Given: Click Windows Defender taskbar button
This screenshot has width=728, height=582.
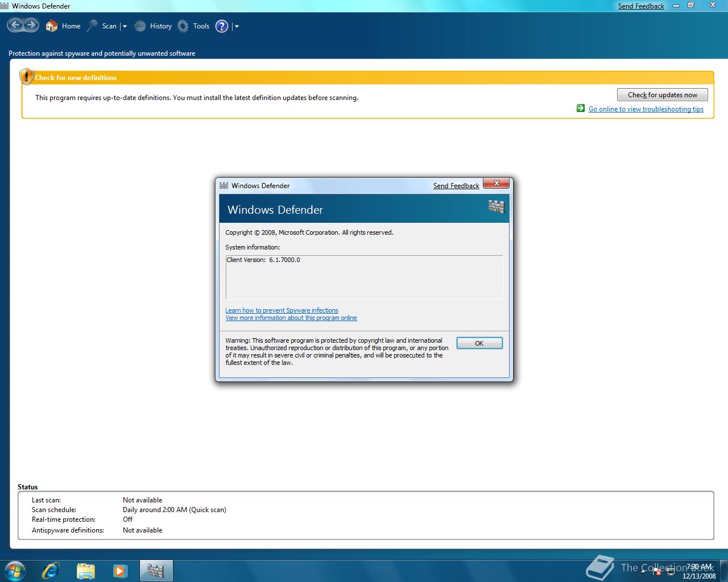Looking at the screenshot, I should [156, 571].
